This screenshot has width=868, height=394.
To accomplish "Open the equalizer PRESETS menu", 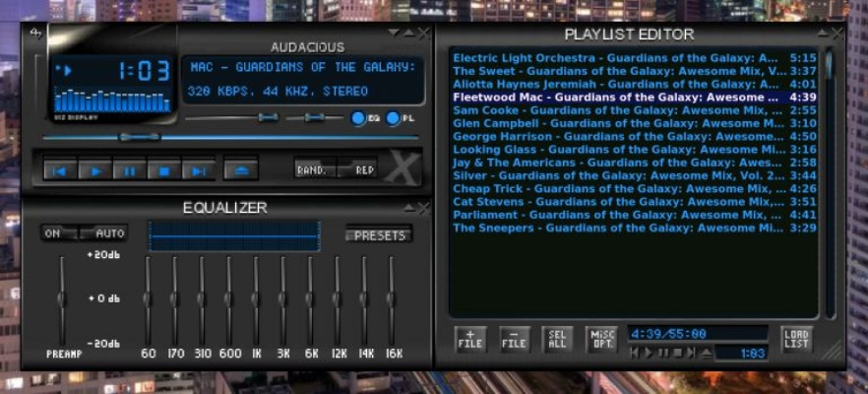I will coord(379,235).
